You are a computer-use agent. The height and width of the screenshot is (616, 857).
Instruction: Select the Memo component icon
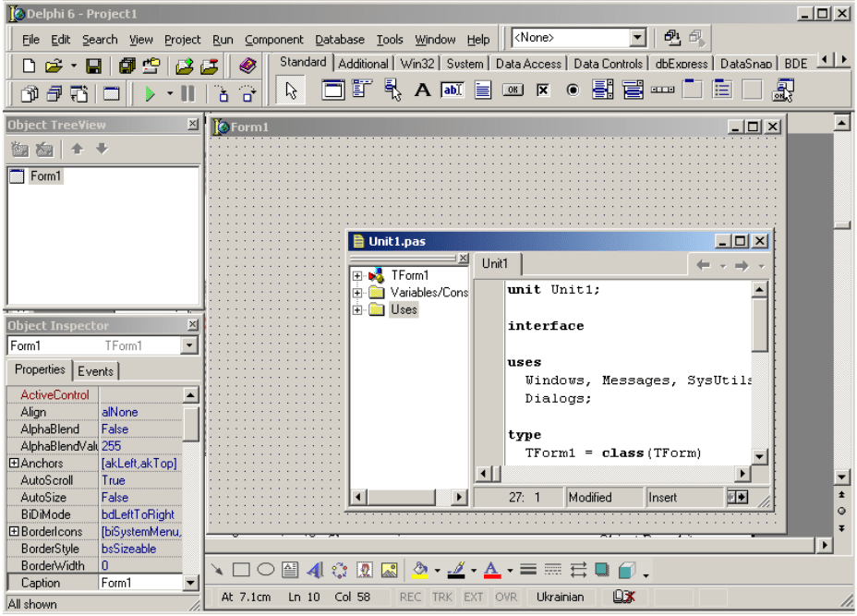pyautogui.click(x=483, y=90)
